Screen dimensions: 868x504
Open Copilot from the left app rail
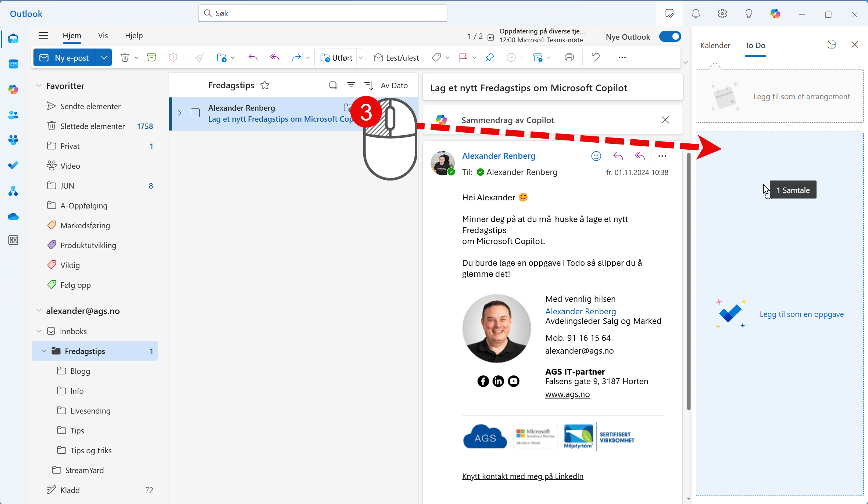(13, 89)
